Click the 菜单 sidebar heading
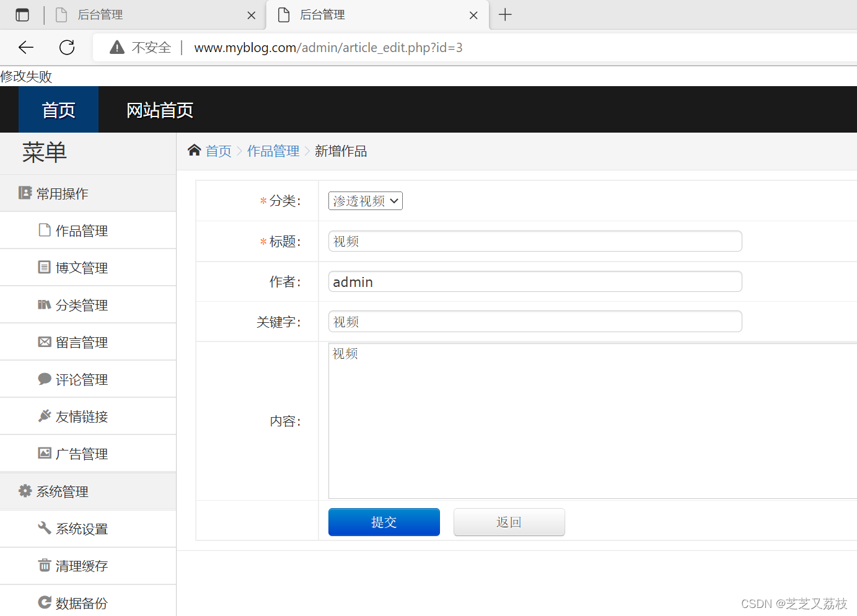857x616 pixels. 45,152
